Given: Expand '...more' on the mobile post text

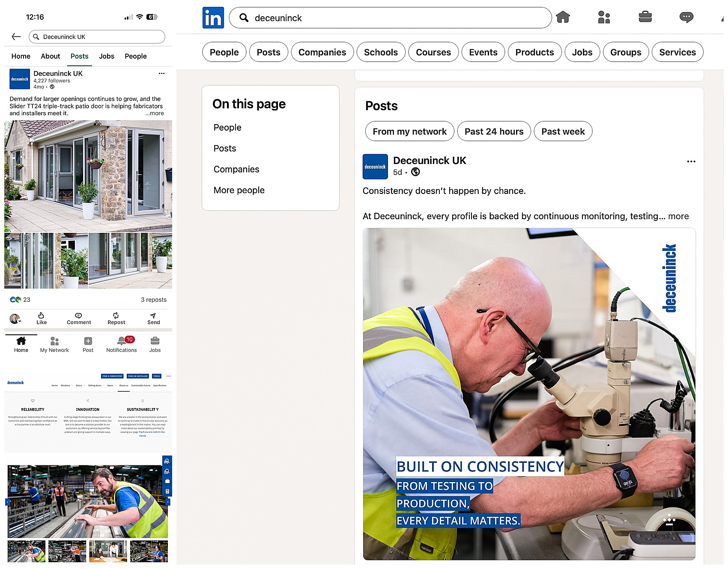Looking at the screenshot, I should tap(155, 113).
